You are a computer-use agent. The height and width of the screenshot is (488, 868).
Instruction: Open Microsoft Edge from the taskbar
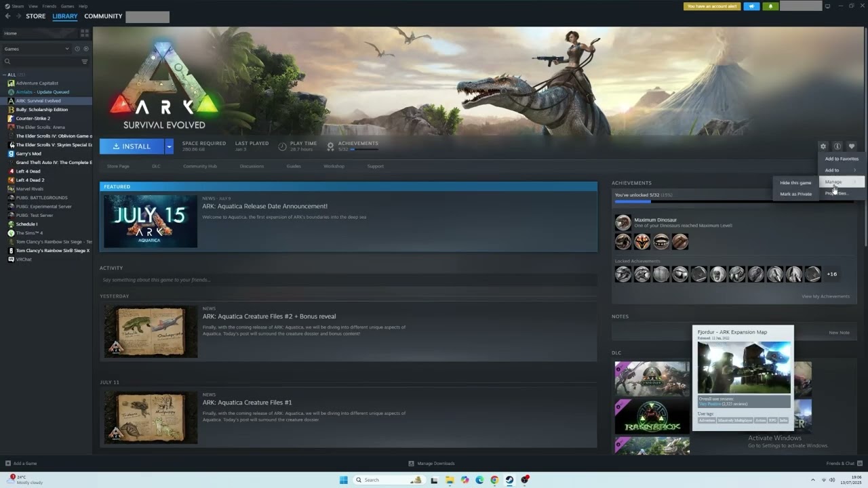(x=479, y=480)
